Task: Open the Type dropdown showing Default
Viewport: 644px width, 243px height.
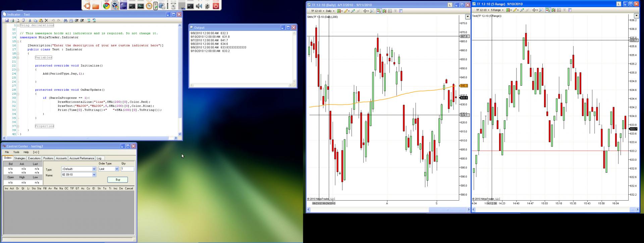Action: [x=79, y=169]
